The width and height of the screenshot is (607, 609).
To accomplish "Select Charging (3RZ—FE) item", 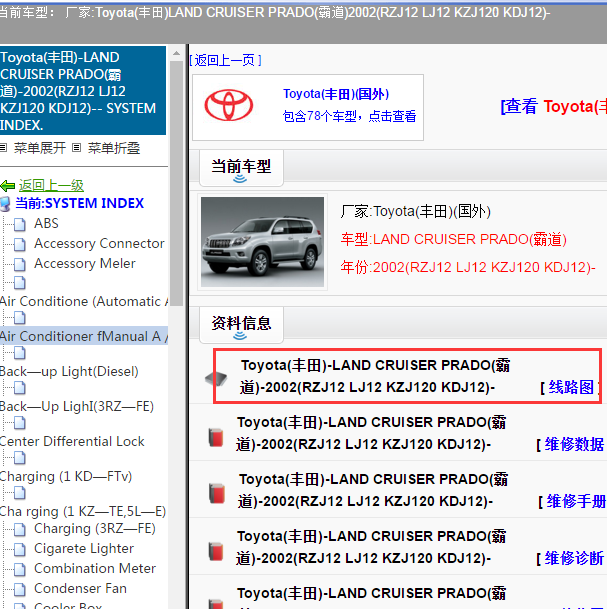I will (x=95, y=529).
